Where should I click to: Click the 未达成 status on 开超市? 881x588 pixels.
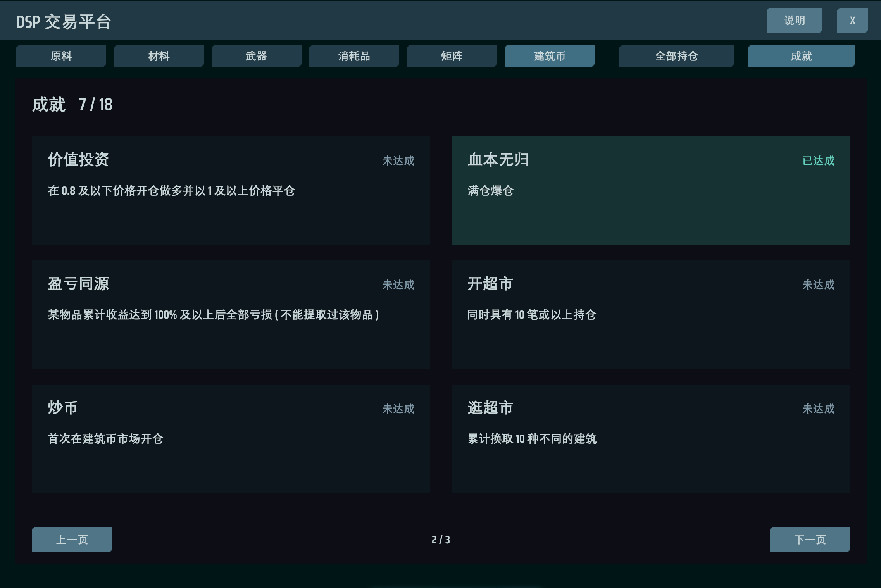[x=818, y=285]
